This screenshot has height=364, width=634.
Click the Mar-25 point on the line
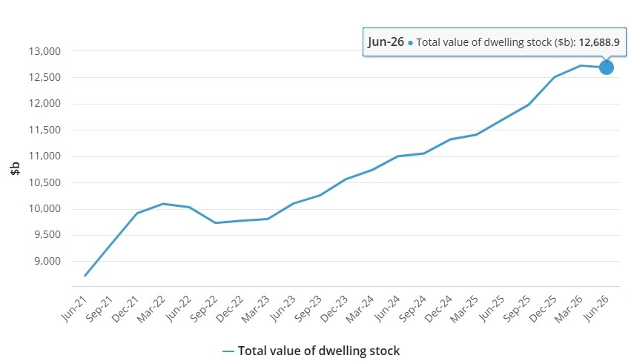[476, 135]
